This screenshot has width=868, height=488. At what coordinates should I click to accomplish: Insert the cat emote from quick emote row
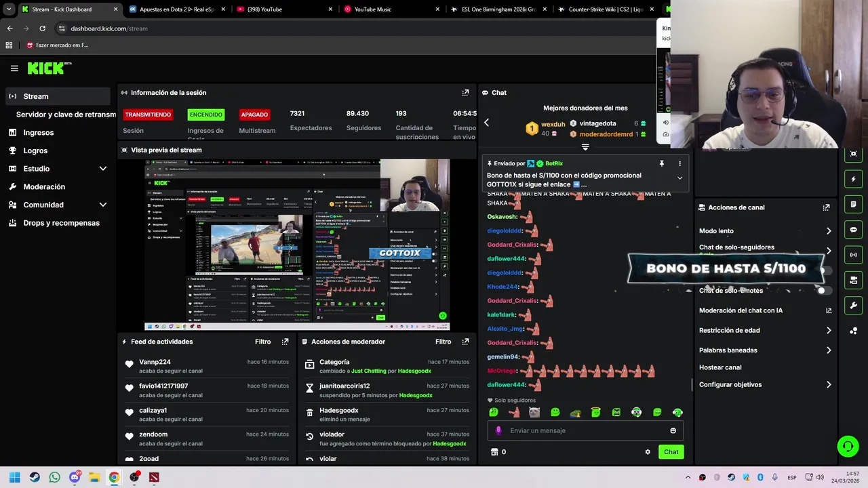(534, 412)
